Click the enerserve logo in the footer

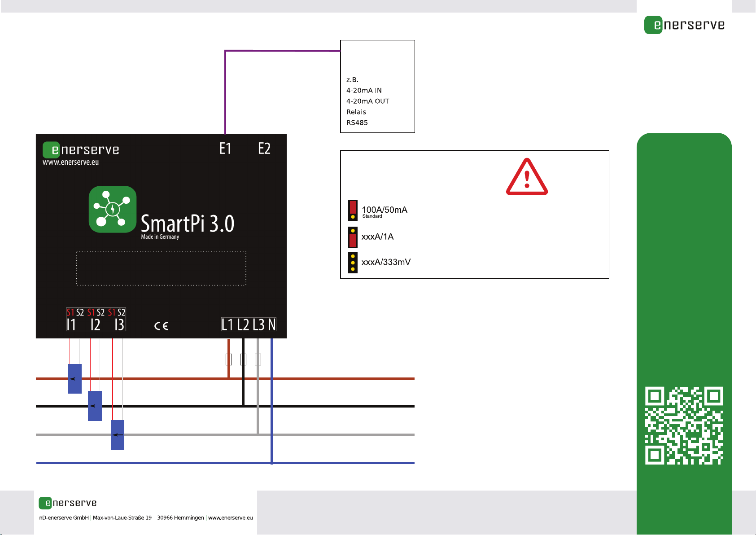(68, 503)
